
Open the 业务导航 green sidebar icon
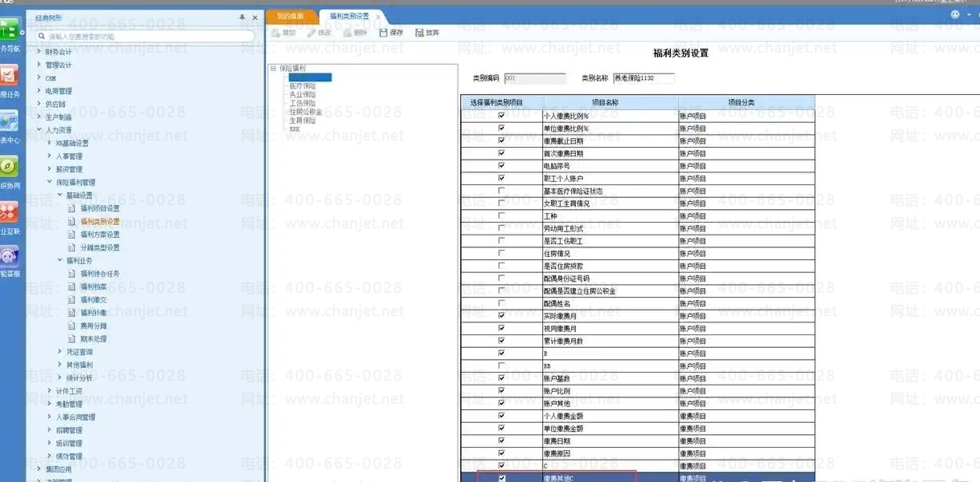9,32
